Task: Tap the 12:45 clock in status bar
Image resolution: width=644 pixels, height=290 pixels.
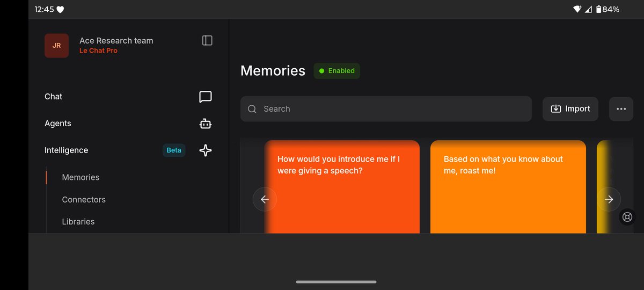Action: [44, 9]
